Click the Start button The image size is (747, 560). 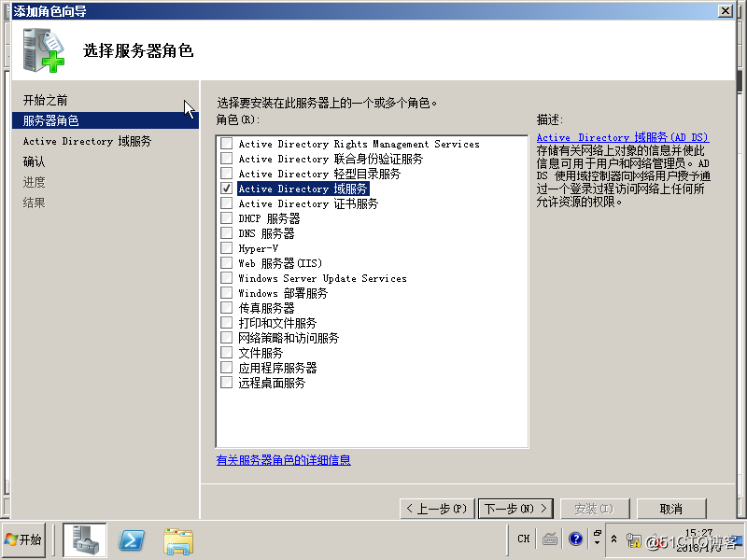[x=24, y=539]
